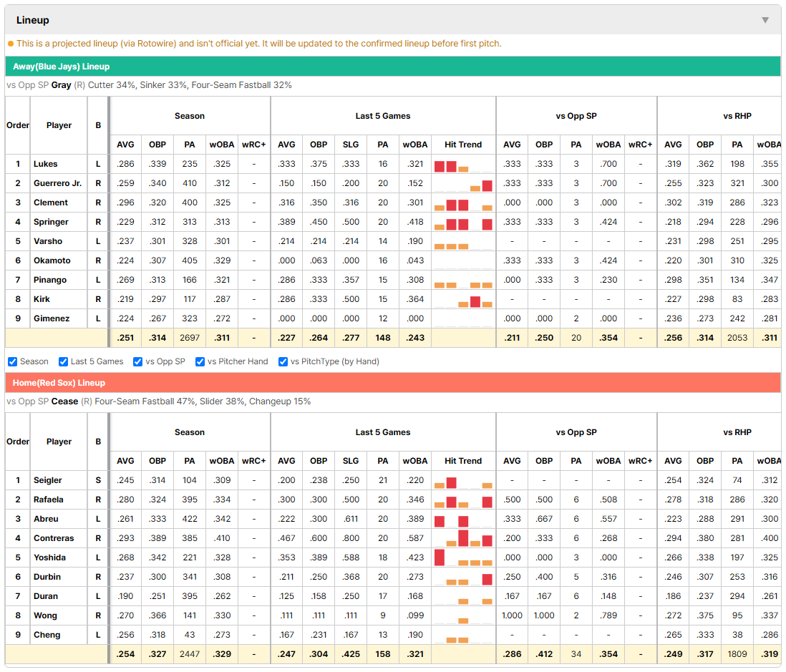The height and width of the screenshot is (672, 786).
Task: Click Guerrero Jr. hit trend bars
Action: click(463, 183)
